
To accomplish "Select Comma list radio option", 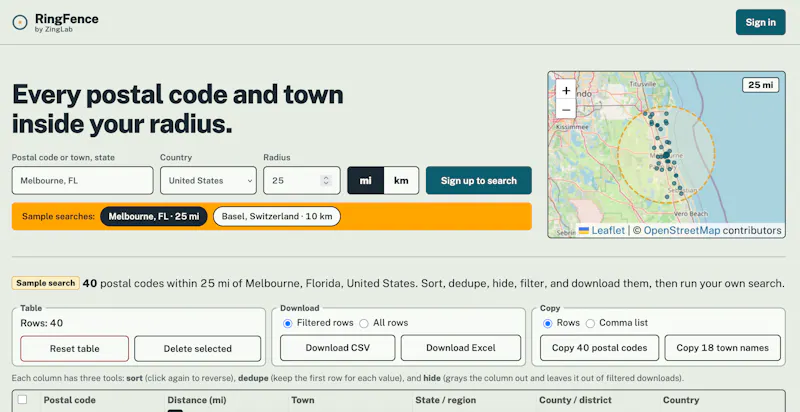I will [x=590, y=323].
